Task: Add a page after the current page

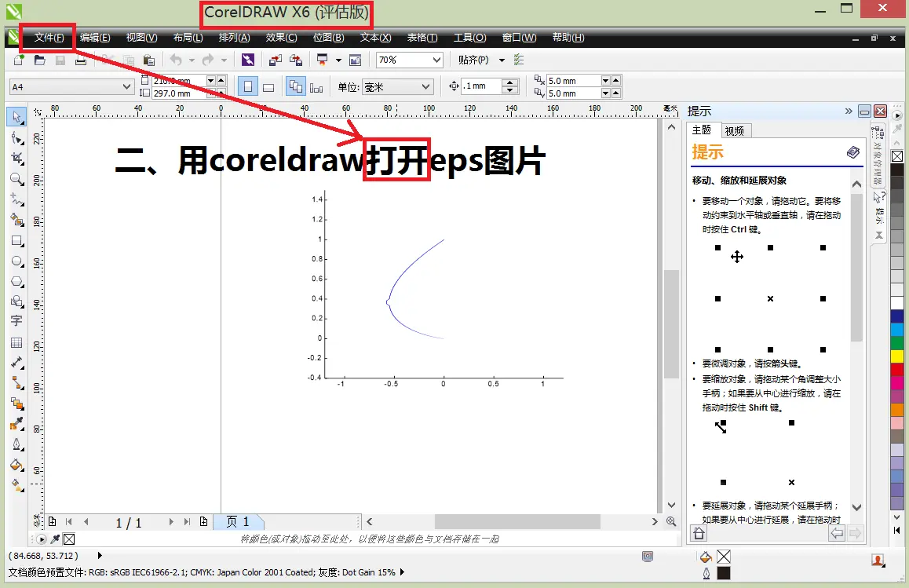Action: tap(203, 521)
